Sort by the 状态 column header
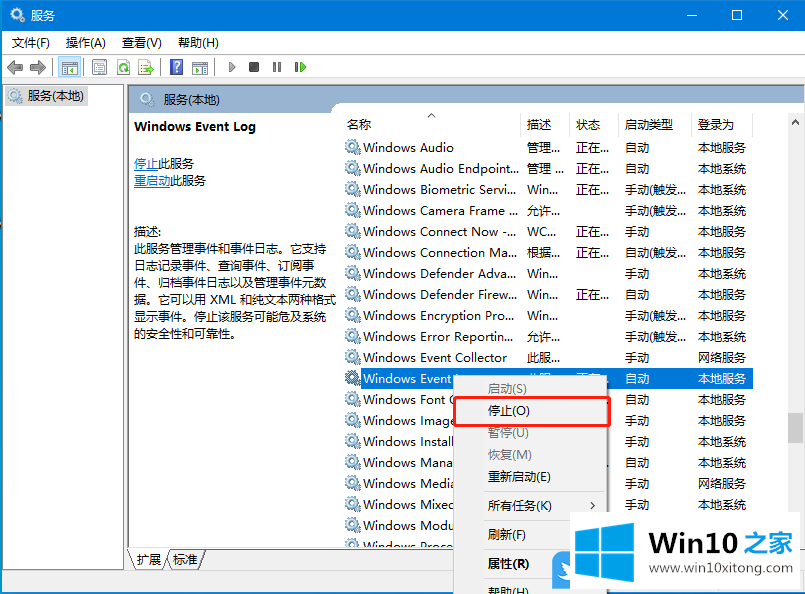The image size is (805, 594). point(594,124)
